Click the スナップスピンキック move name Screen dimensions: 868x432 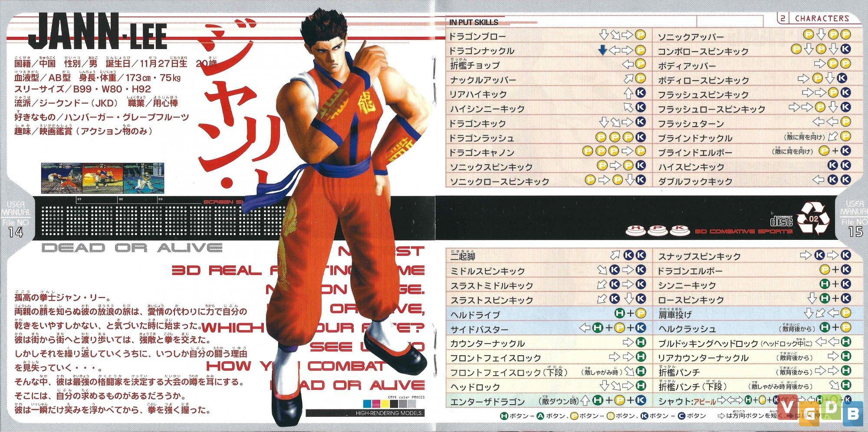point(699,256)
